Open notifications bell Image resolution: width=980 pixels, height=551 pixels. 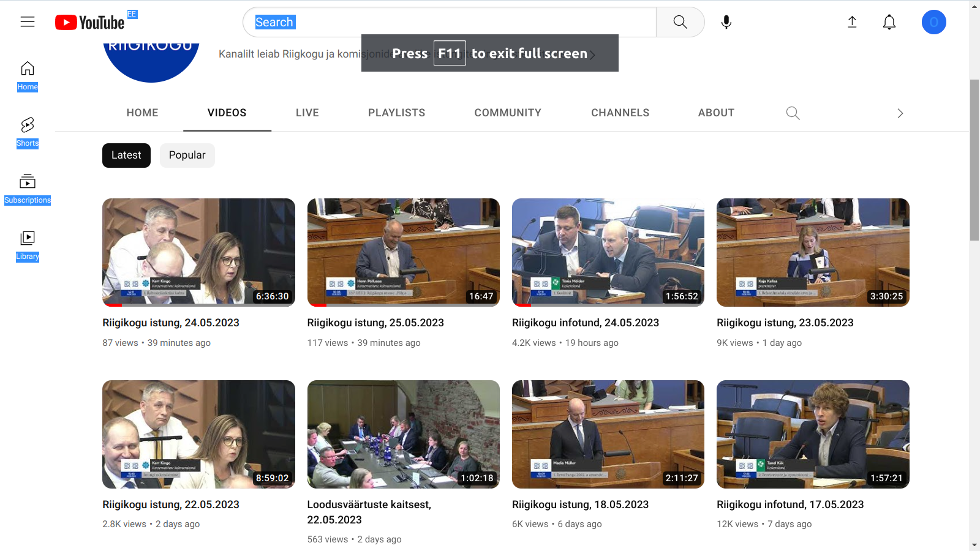point(889,22)
